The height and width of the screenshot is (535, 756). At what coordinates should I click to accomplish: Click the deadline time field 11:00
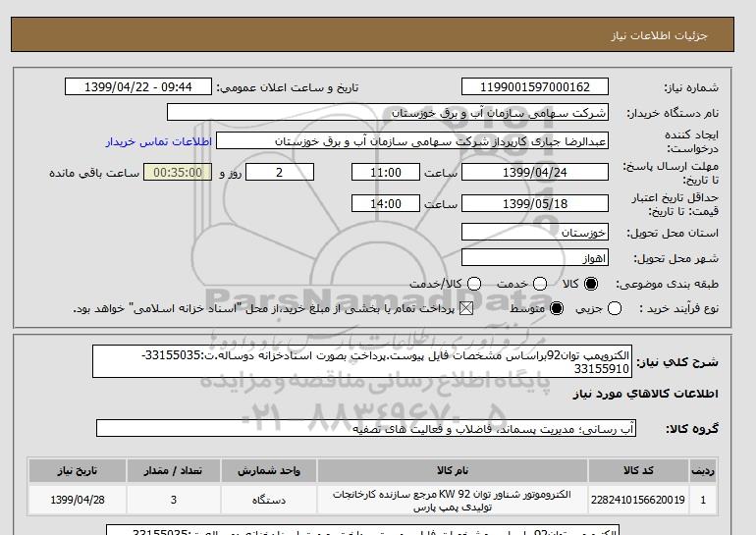(386, 172)
